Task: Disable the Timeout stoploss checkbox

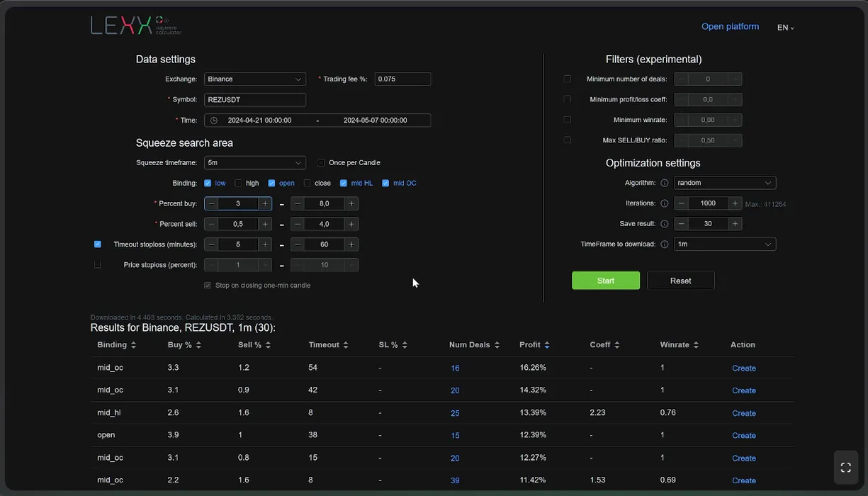Action: pos(98,244)
